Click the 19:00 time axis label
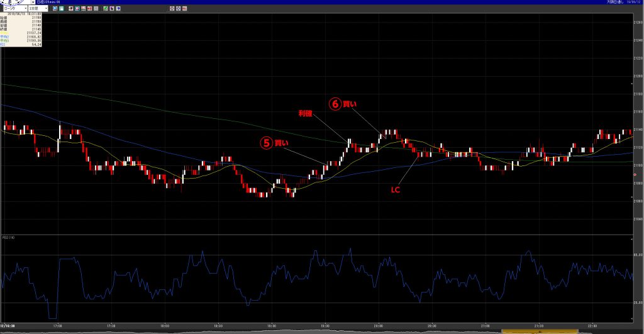This screenshot has width=644, height=334. click(x=272, y=326)
